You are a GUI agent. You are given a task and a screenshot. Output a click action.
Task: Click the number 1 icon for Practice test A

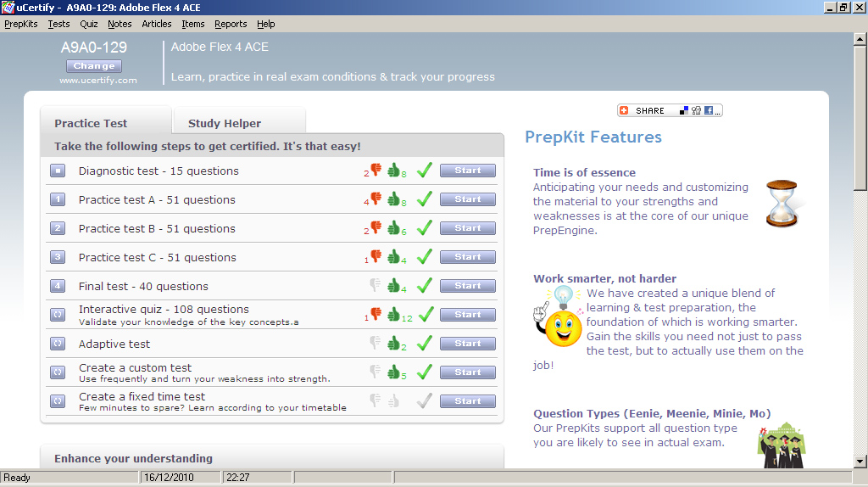(x=58, y=199)
